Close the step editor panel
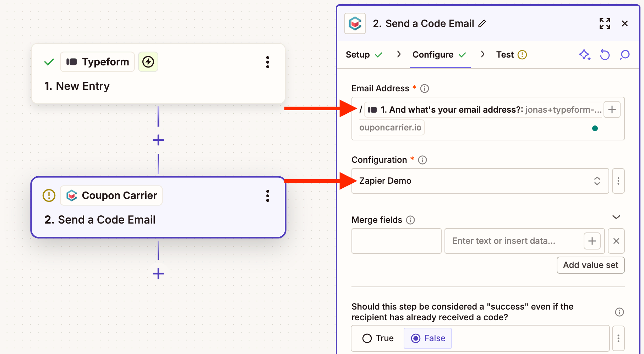 click(x=625, y=23)
